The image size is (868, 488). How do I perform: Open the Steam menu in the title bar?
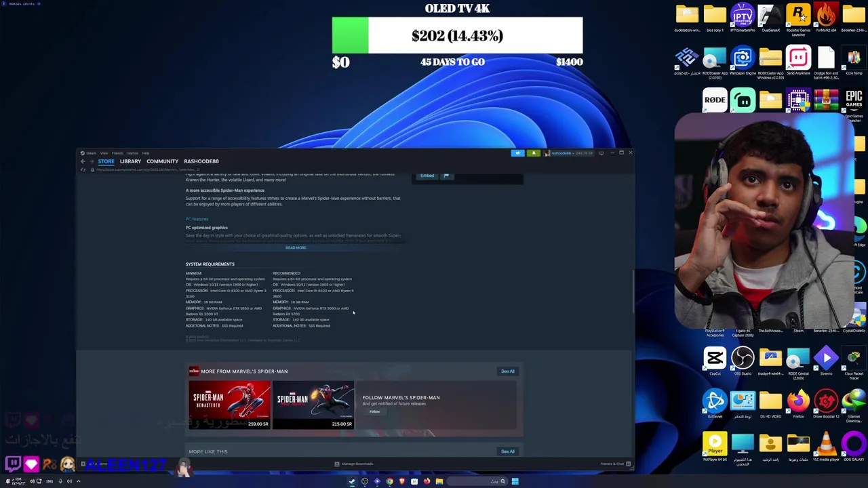pyautogui.click(x=91, y=153)
